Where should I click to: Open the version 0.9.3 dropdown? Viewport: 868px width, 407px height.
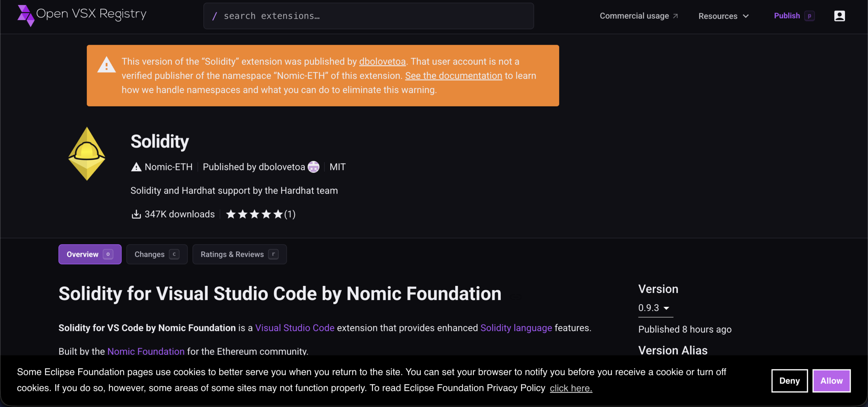point(655,308)
